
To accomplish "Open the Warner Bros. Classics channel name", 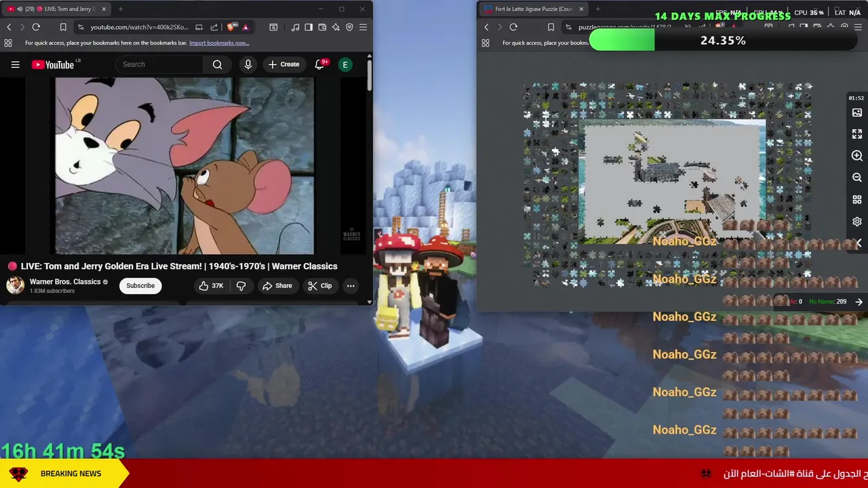I will pos(65,281).
